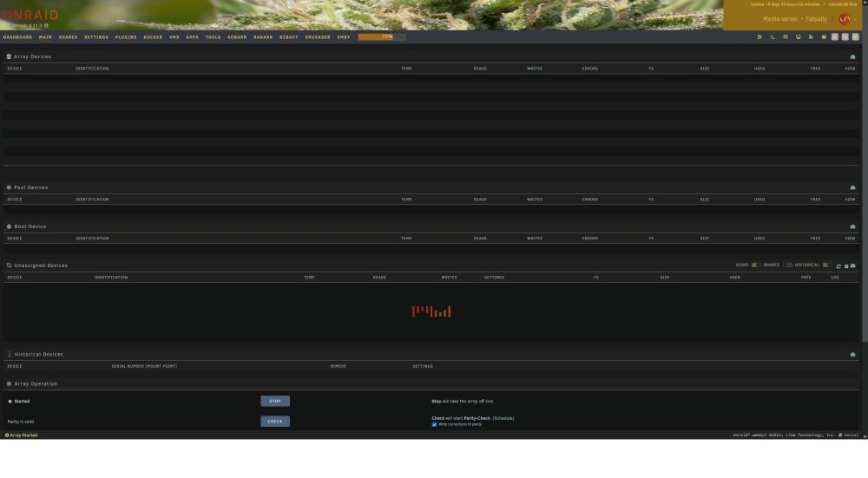Click the first grey notification counter box
This screenshot has width=868, height=478.
pyautogui.click(x=835, y=37)
